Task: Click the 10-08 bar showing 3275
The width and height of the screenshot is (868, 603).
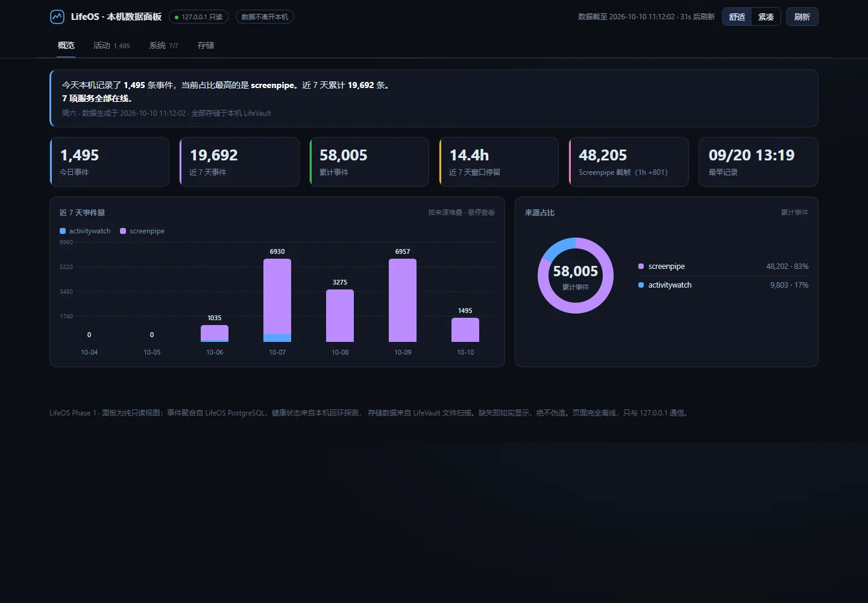Action: pos(340,316)
